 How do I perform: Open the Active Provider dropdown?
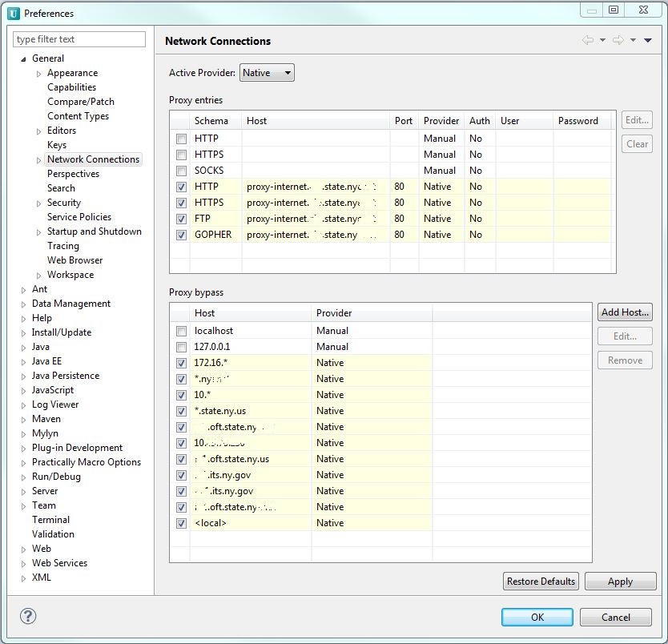(267, 73)
